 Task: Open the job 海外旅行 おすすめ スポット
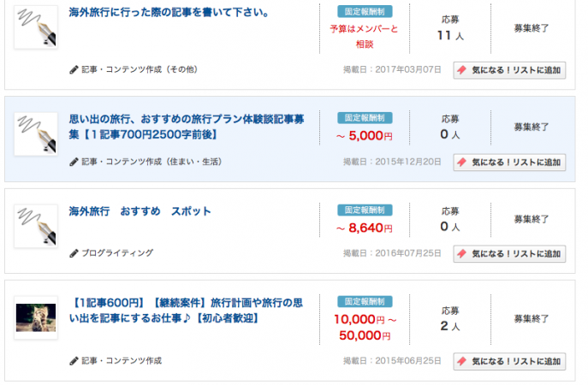pos(140,211)
